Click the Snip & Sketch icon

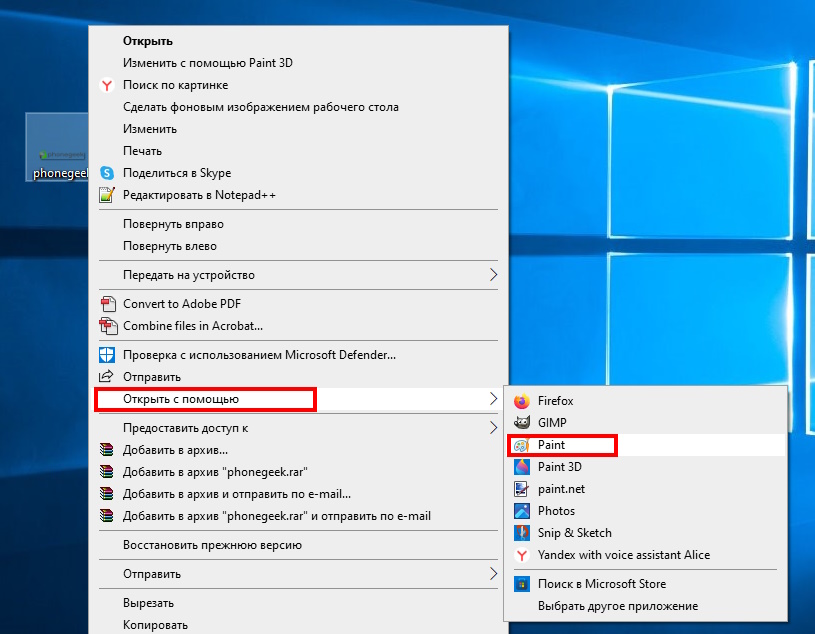point(522,533)
